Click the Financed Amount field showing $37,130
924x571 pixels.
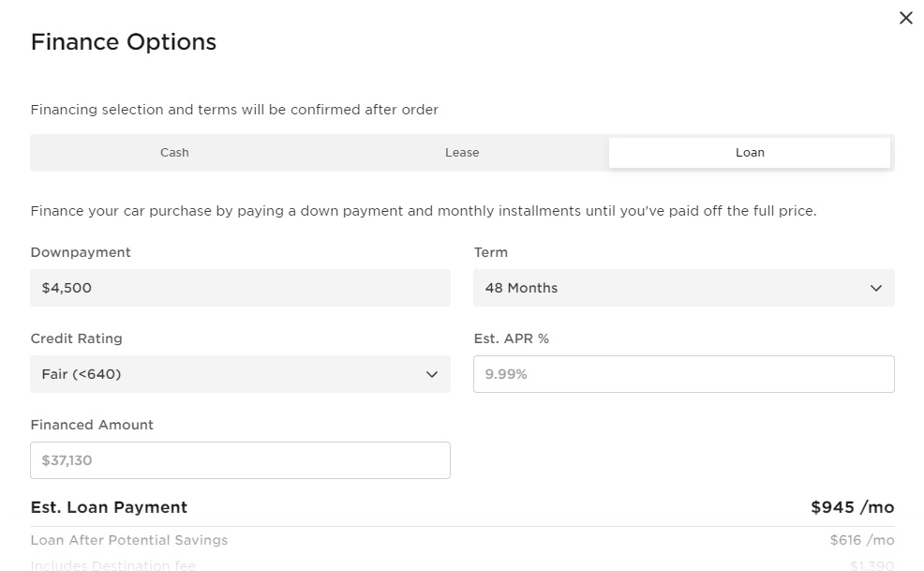coord(240,460)
